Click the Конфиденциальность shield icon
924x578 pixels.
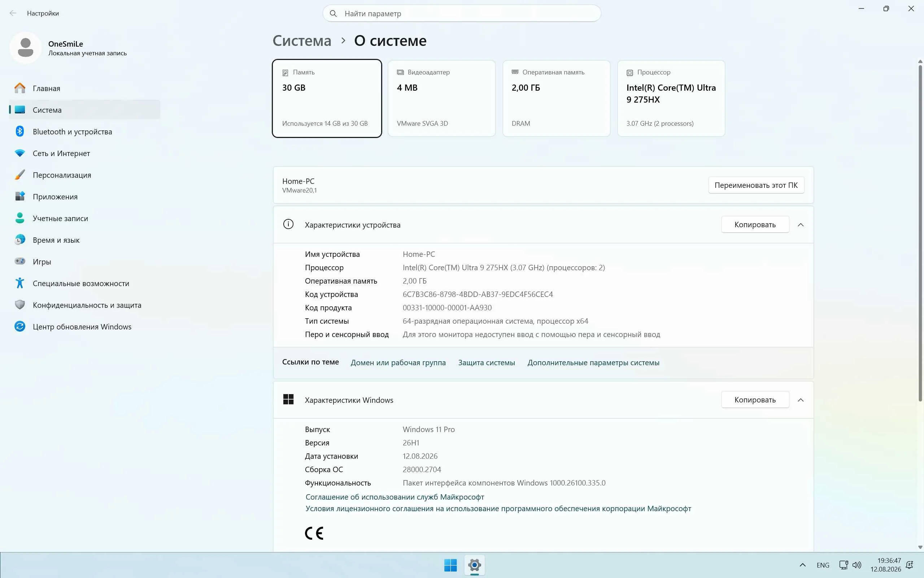[20, 305]
